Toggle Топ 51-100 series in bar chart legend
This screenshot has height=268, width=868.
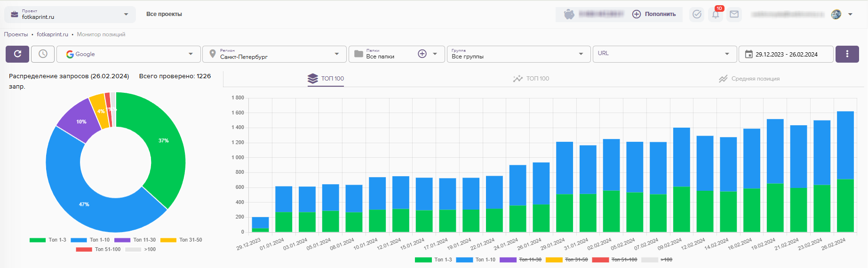pos(624,260)
